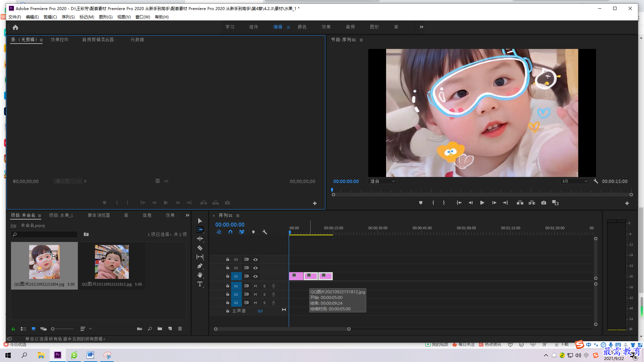Create bin from search query icon
This screenshot has height=362, width=644.
86,234
